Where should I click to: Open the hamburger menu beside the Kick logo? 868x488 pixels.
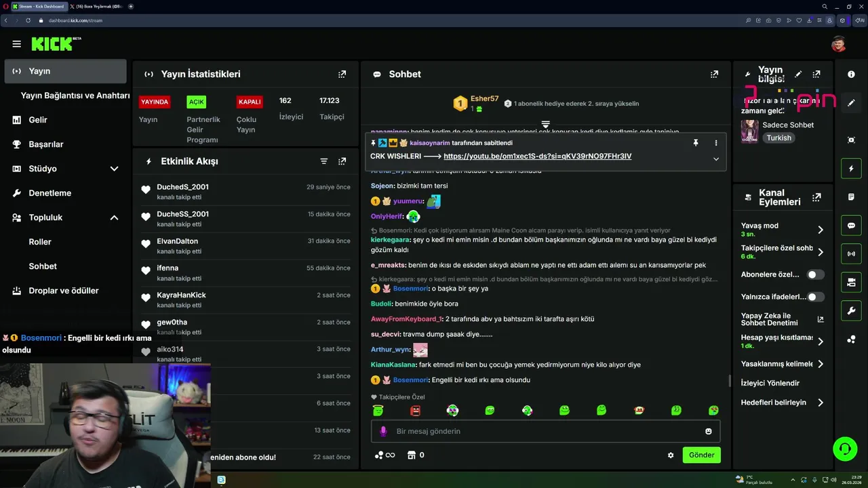point(16,44)
